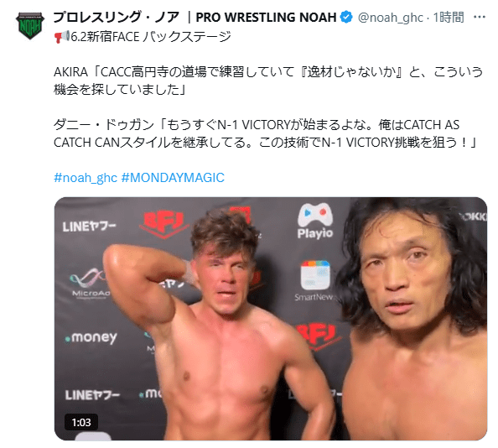Play the backstage video

(x=271, y=319)
